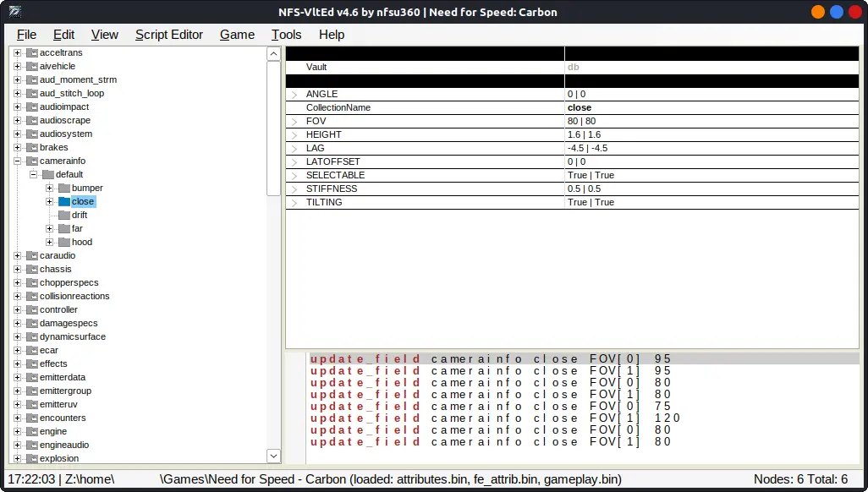Click the hood folder icon
The height and width of the screenshot is (492, 868).
[64, 243]
